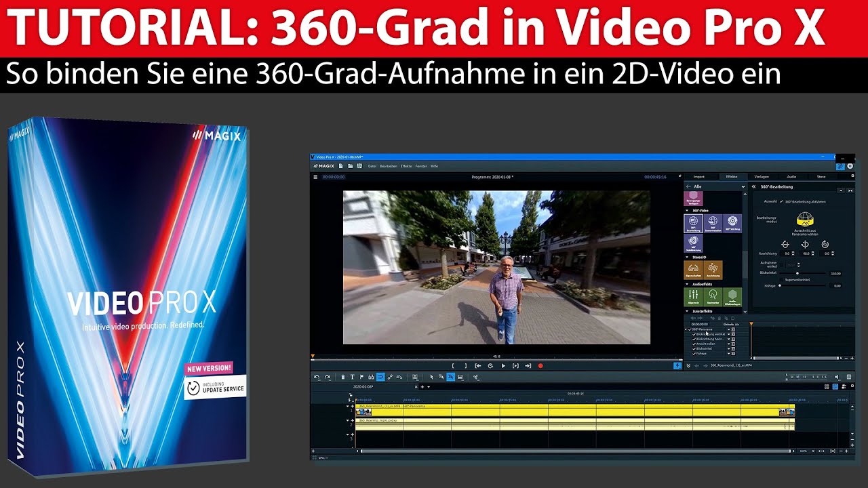Jump to range start transport button
Viewport: 868px width, 488px height.
(478, 366)
